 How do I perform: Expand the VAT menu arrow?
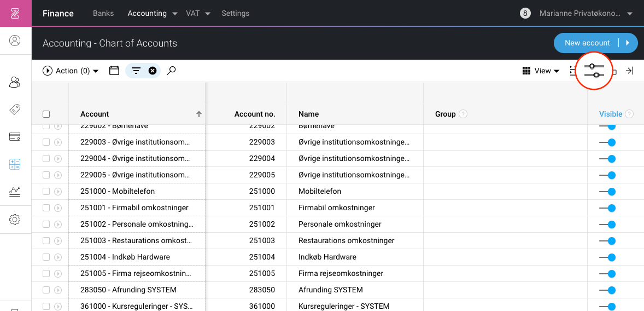[x=208, y=14]
